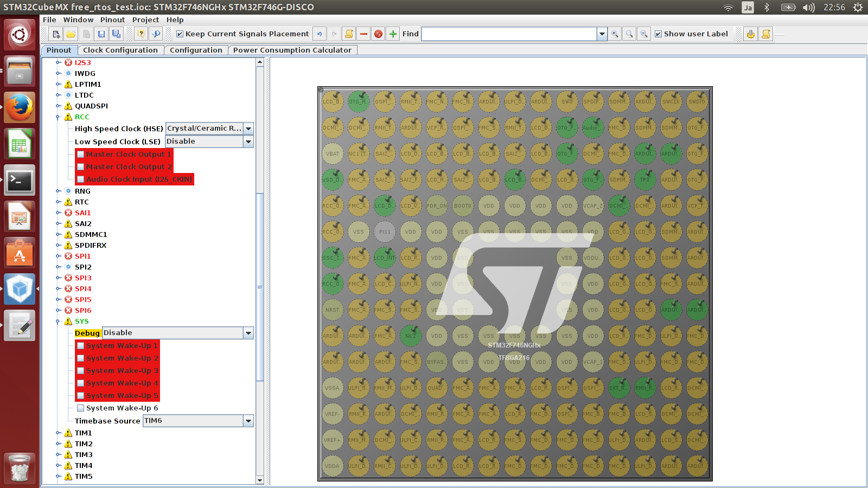Screen dimensions: 868x488
Task: Click the open project folder icon
Action: click(71, 34)
